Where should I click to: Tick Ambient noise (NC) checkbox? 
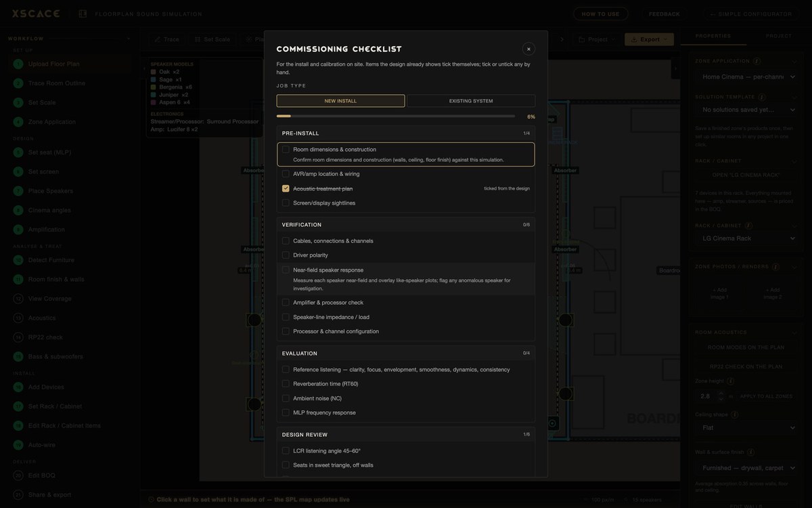click(286, 398)
